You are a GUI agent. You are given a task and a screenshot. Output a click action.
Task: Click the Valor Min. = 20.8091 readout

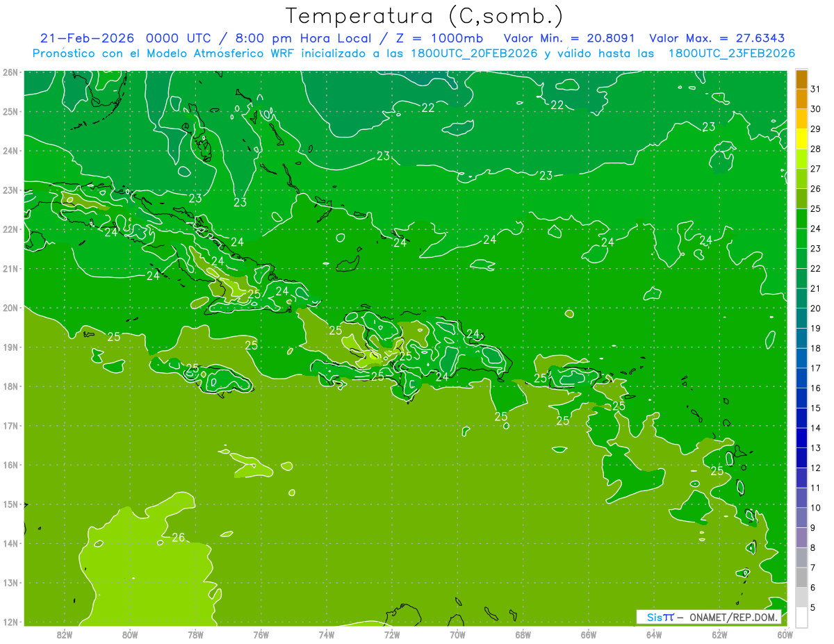pyautogui.click(x=569, y=38)
